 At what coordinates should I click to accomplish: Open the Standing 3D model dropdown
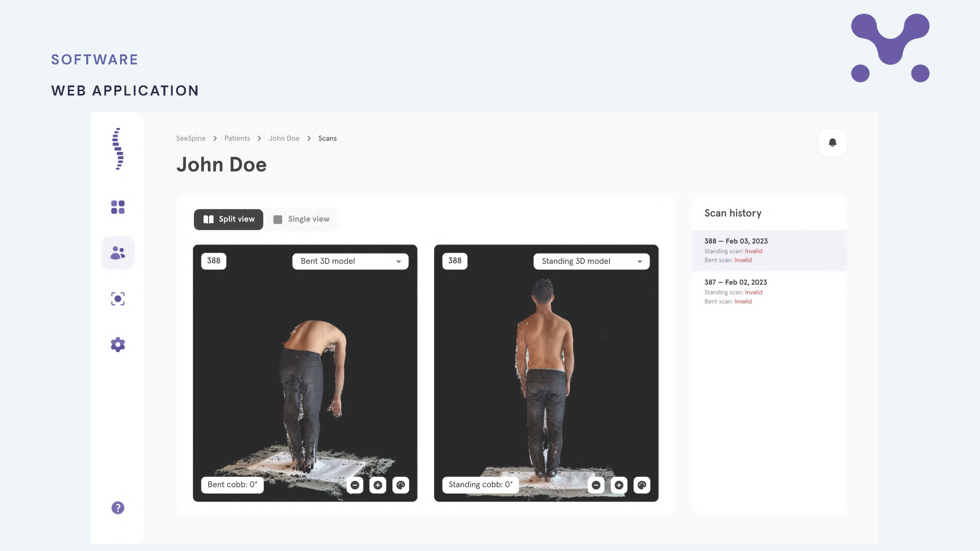click(591, 261)
